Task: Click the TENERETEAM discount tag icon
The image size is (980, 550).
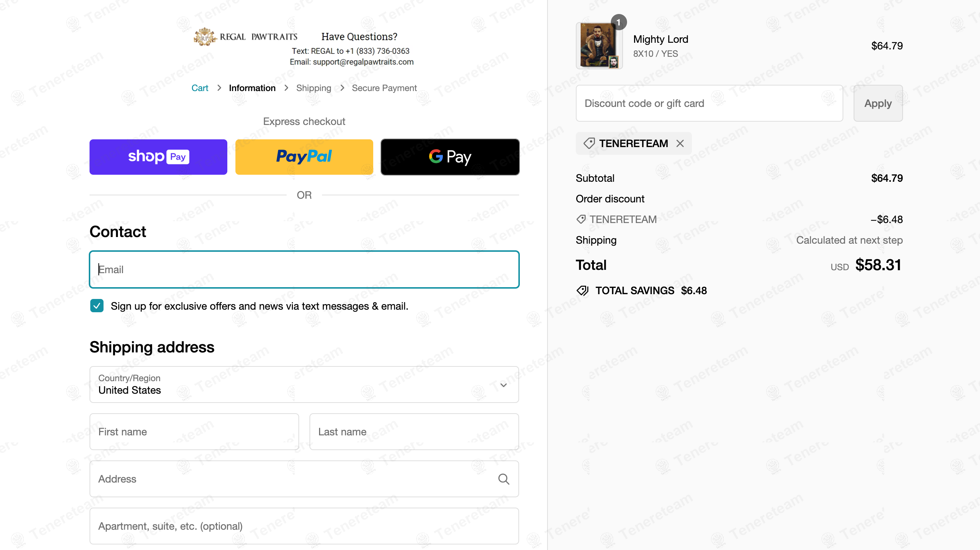Action: (x=589, y=143)
